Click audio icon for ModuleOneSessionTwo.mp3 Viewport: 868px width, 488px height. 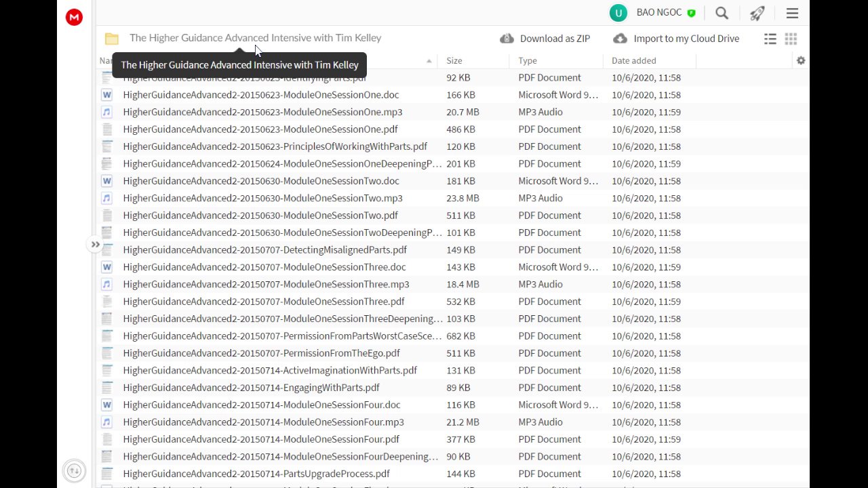click(106, 198)
